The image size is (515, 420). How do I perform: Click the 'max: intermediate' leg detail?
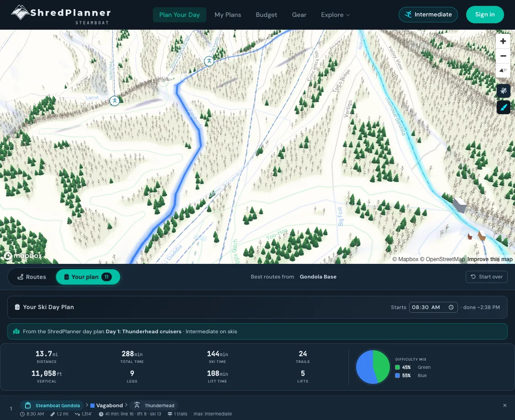[x=212, y=414]
